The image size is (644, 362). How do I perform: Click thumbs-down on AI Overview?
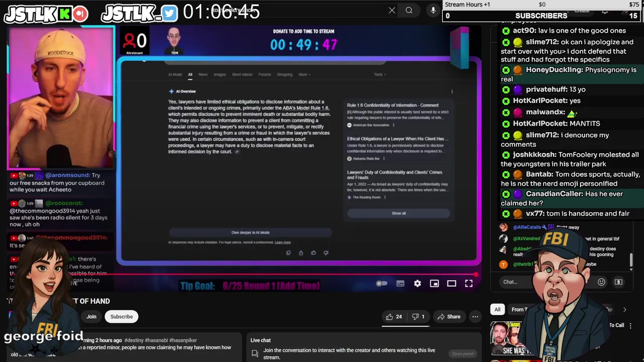[326, 253]
